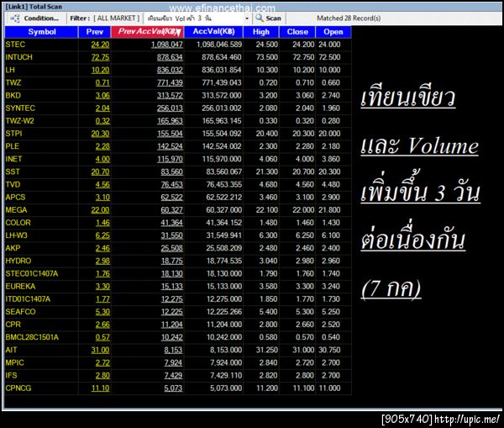
Task: Click TWZ PrevAccVal 771,439
Action: coord(170,82)
